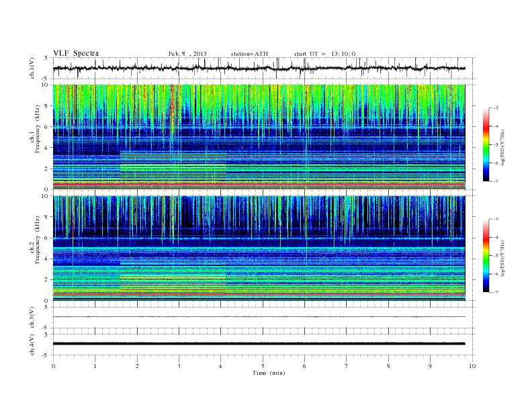Click the ch.1 "log(PSD)(V²/Hz)" colorbar label

point(502,147)
